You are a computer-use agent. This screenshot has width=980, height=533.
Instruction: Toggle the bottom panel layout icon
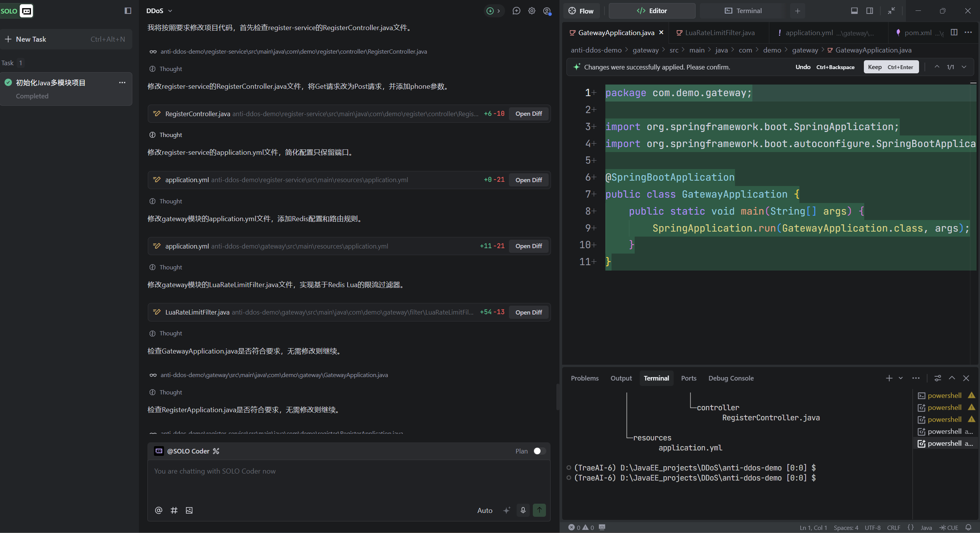[854, 11]
